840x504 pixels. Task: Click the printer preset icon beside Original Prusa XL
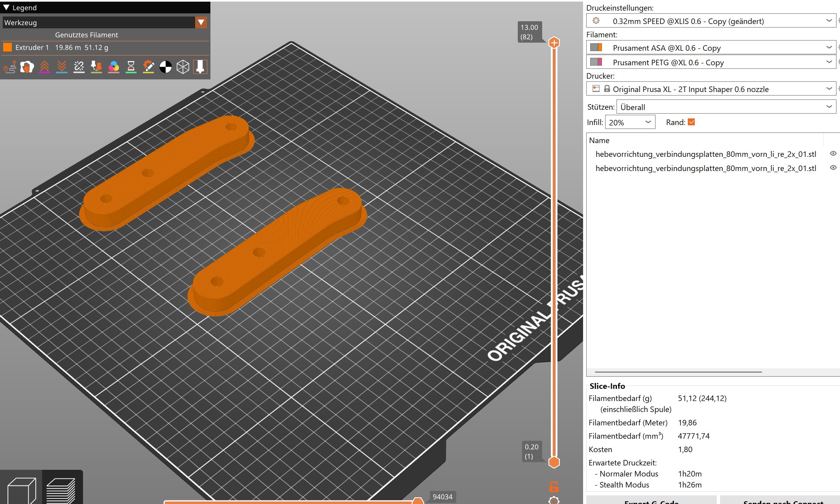point(596,88)
